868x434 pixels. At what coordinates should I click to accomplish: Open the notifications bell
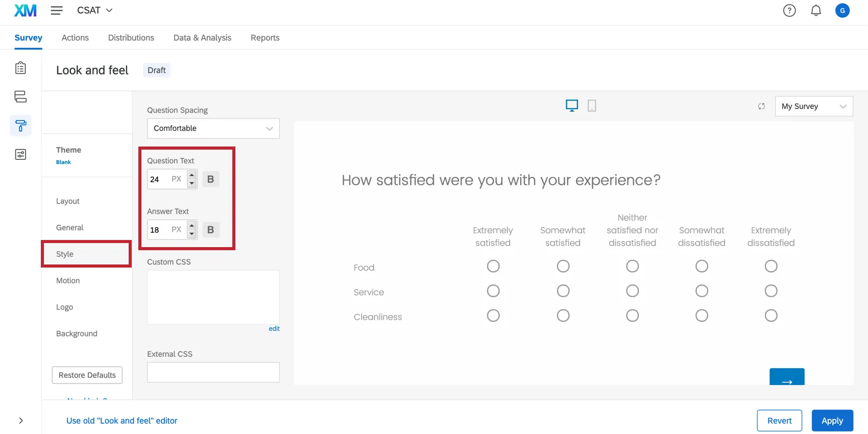point(816,10)
